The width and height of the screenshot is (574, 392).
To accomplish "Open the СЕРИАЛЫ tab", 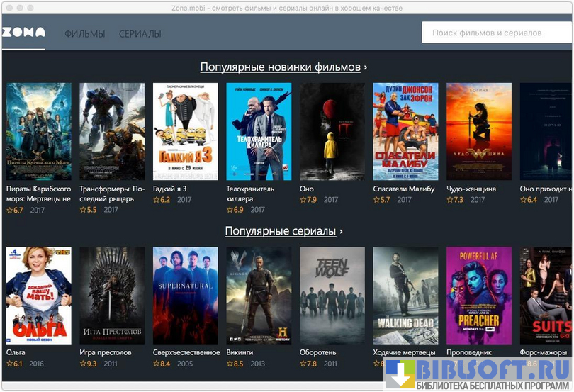I will pos(140,33).
